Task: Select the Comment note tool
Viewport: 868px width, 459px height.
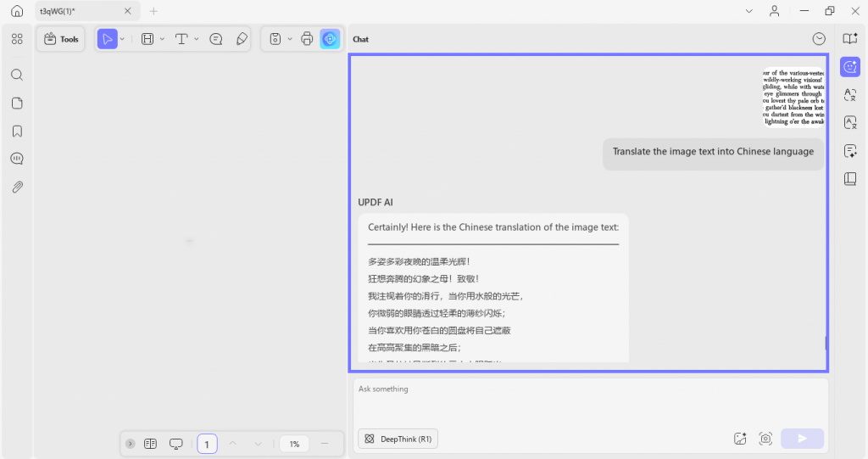Action: pos(216,39)
